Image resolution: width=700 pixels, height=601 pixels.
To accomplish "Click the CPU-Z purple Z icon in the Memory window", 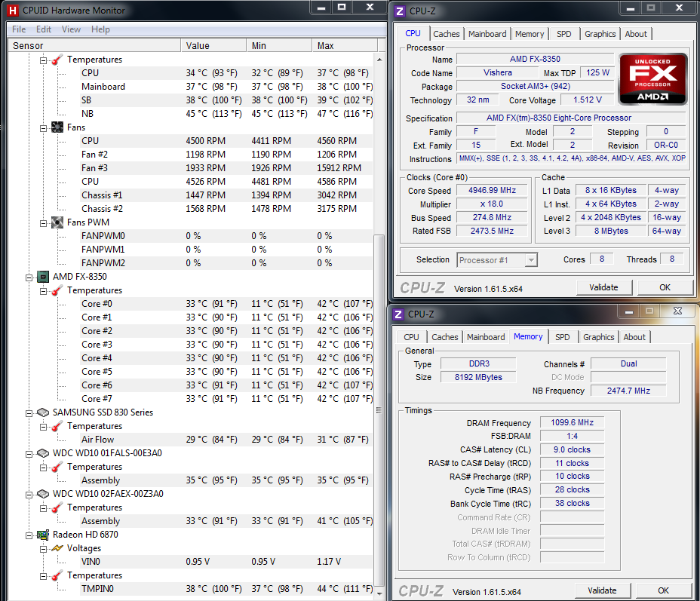I will [x=398, y=314].
